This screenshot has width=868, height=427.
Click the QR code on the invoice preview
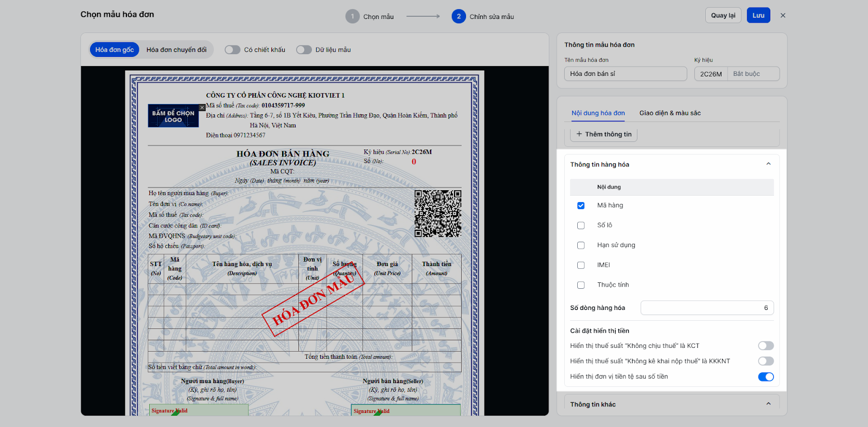point(438,213)
